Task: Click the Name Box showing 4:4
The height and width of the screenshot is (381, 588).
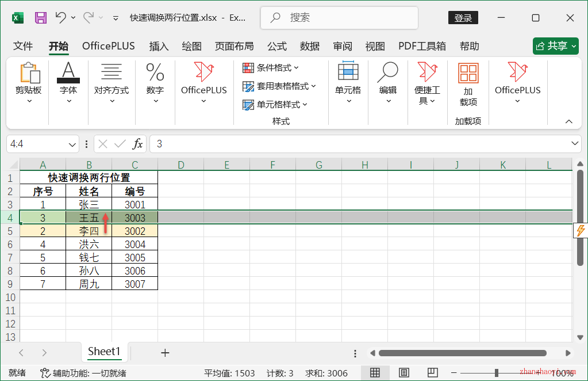Action: coord(36,144)
